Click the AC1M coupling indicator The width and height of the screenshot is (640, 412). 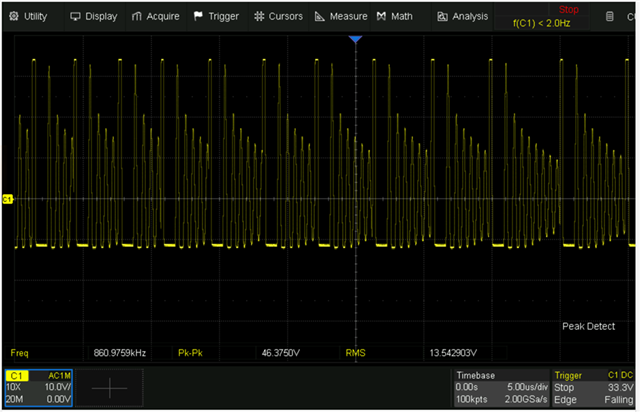(x=59, y=376)
